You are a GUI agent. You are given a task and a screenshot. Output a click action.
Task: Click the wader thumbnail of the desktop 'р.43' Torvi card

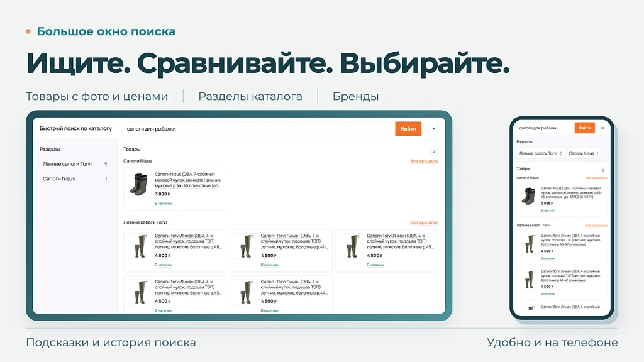point(140,292)
